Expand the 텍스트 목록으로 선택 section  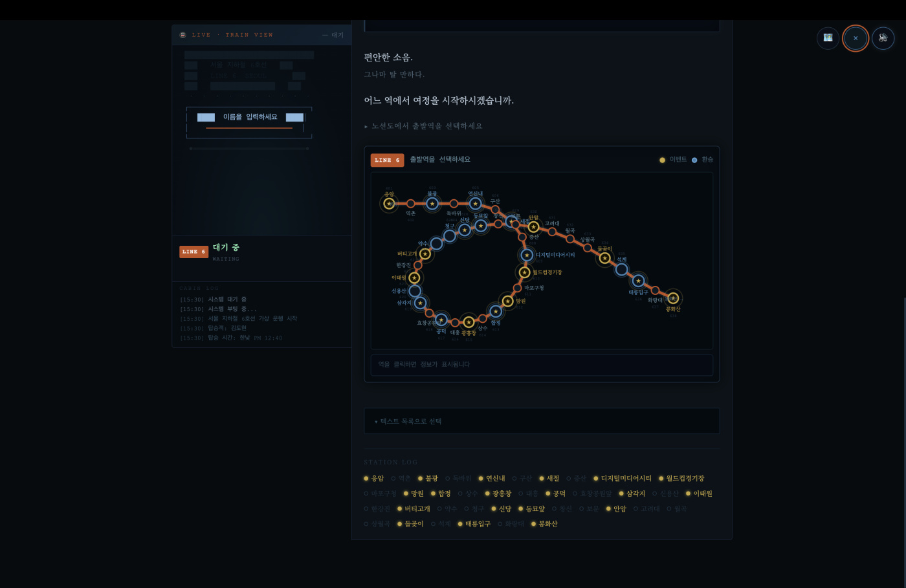[542, 421]
